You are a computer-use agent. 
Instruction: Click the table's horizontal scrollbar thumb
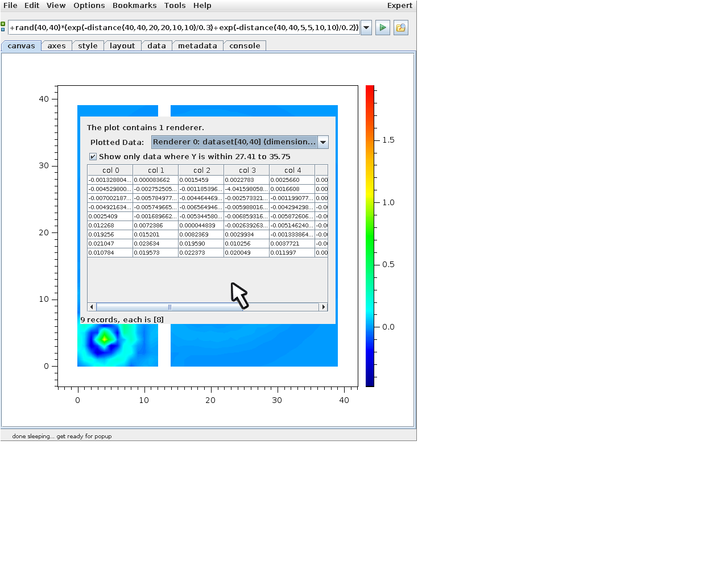tap(169, 307)
